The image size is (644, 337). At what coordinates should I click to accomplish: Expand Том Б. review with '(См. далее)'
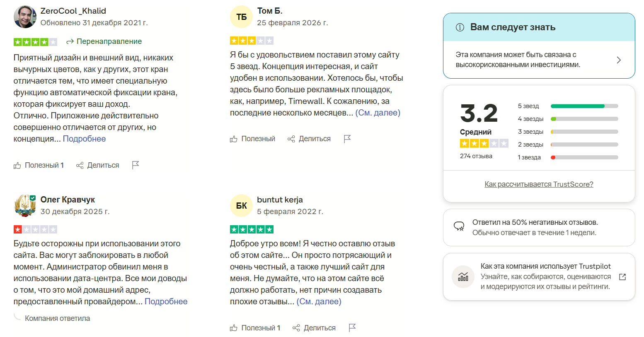coord(378,113)
